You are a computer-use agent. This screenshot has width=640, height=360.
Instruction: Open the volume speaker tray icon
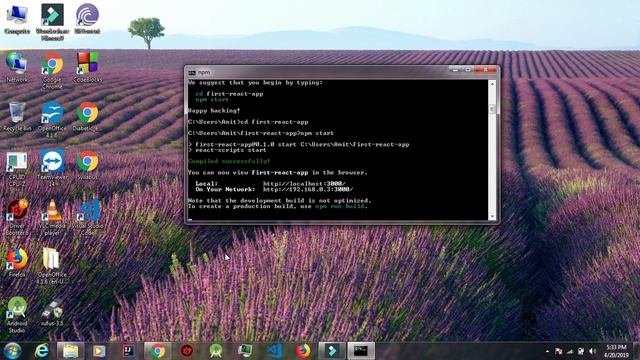click(x=592, y=351)
